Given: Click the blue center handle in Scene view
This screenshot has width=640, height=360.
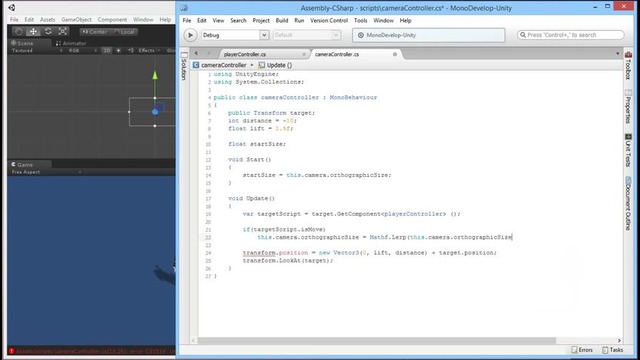Looking at the screenshot, I should coord(155,112).
